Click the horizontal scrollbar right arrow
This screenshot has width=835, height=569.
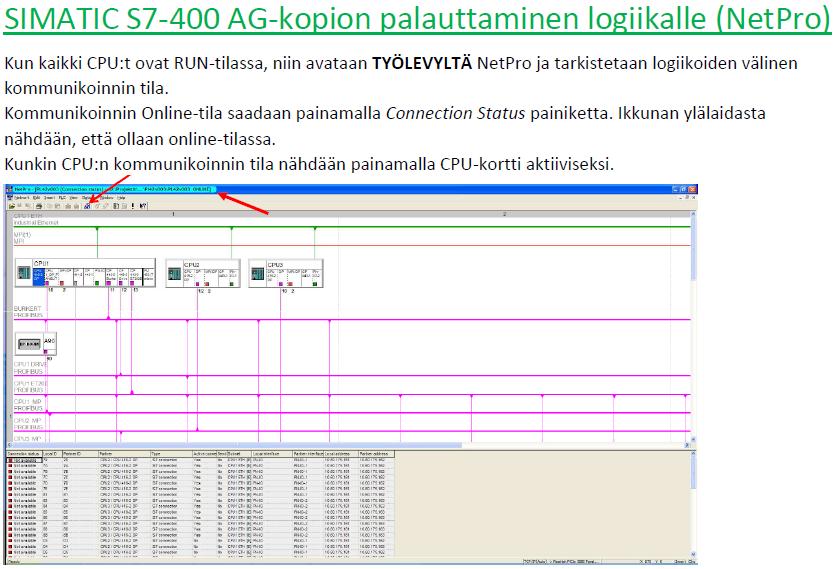coord(686,445)
